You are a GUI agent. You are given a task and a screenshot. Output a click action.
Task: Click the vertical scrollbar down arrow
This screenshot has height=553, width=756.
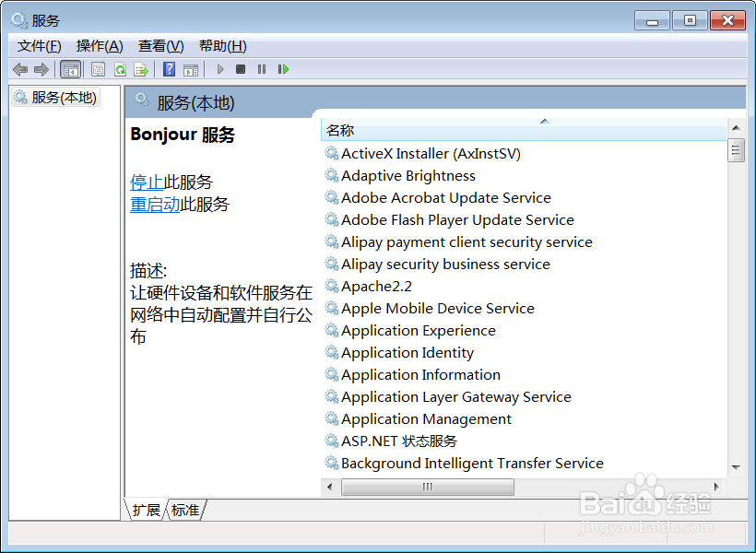(736, 467)
